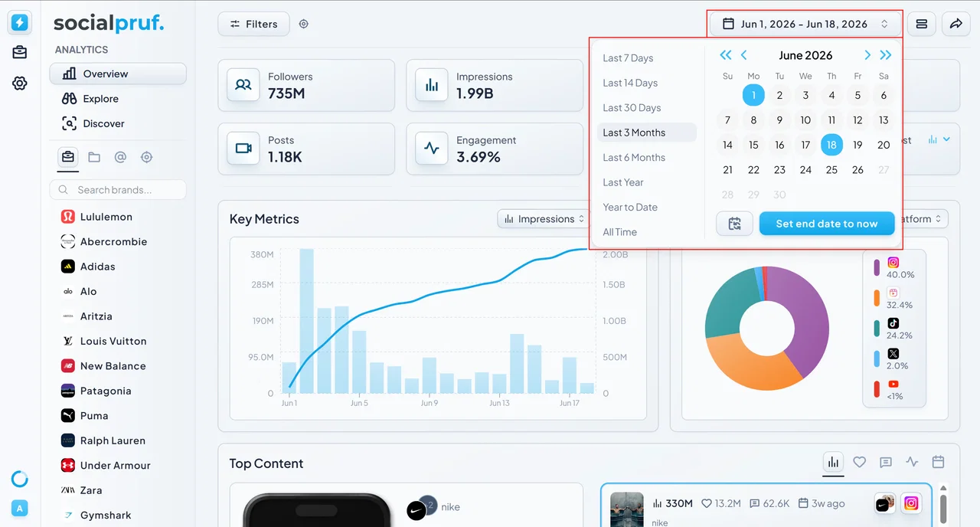Click the share arrow icon
Viewport: 980px width, 527px height.
(955, 24)
